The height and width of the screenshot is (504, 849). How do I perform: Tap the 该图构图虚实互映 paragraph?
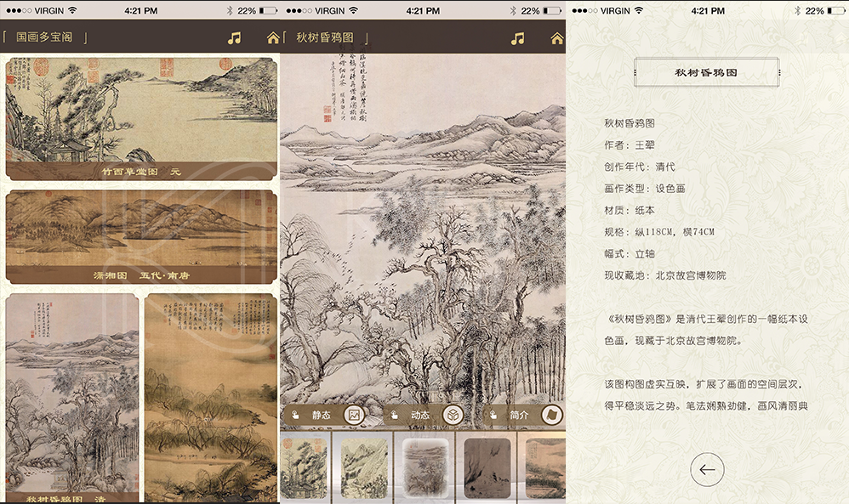point(706,394)
